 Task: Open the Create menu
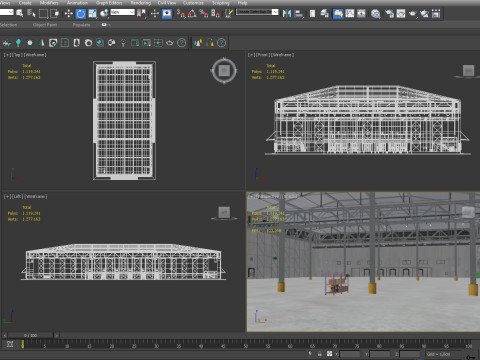pos(25,3)
